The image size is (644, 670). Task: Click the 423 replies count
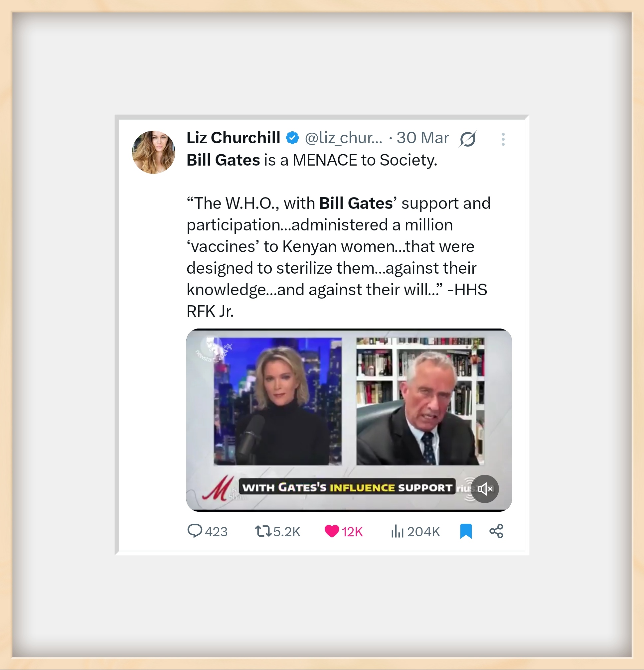tap(216, 532)
